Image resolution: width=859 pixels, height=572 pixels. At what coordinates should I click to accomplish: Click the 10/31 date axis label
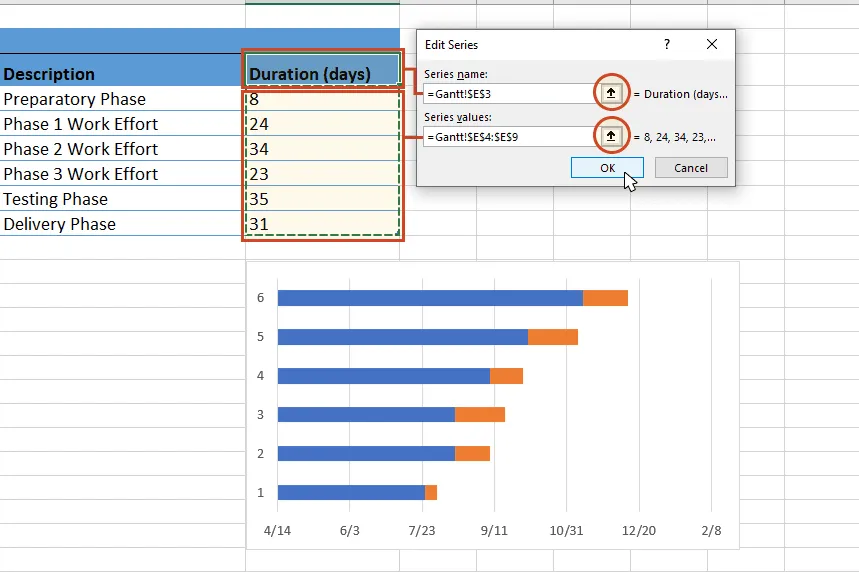(x=566, y=530)
